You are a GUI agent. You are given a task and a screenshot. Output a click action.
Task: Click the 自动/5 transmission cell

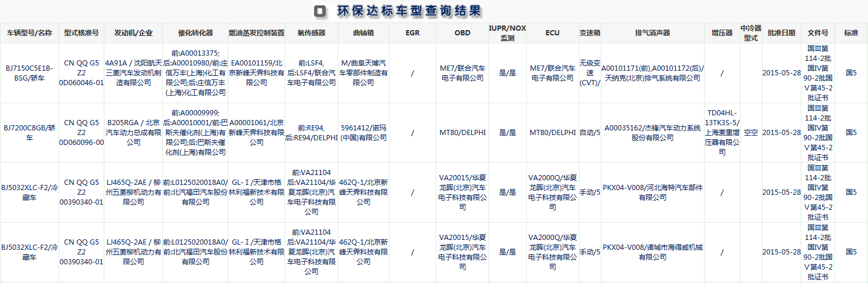tap(590, 132)
